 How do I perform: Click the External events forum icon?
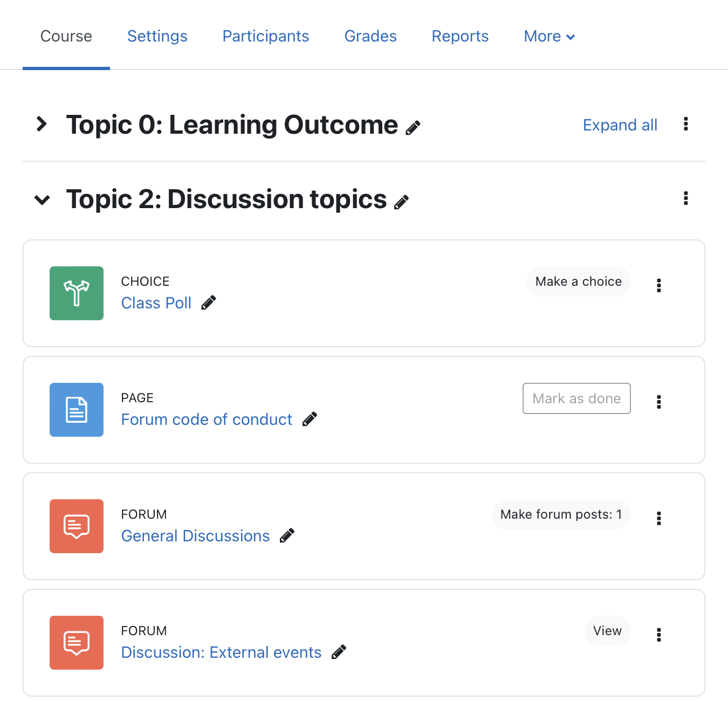(77, 643)
